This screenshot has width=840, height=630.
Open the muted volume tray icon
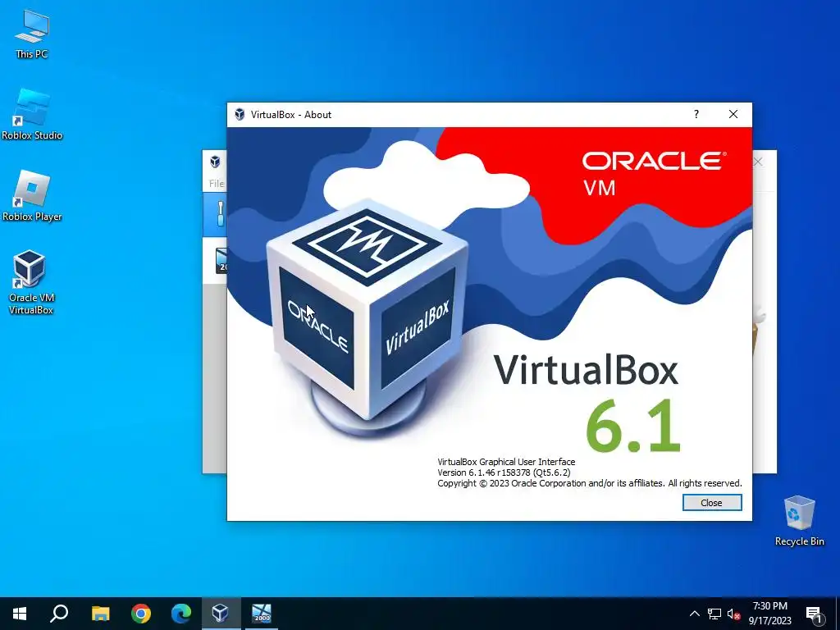tap(733, 614)
